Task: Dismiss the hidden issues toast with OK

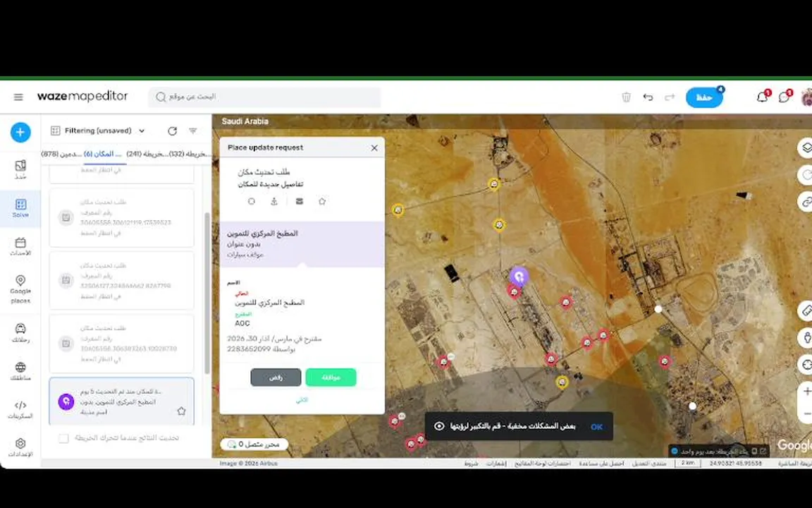Action: [596, 427]
